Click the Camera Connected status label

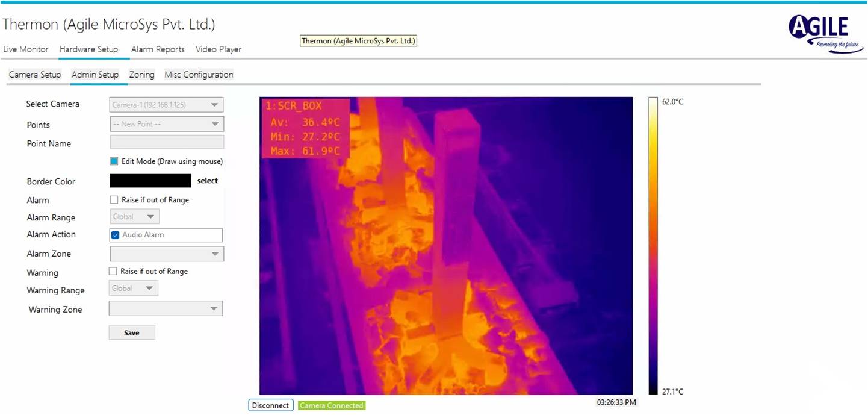pyautogui.click(x=332, y=405)
